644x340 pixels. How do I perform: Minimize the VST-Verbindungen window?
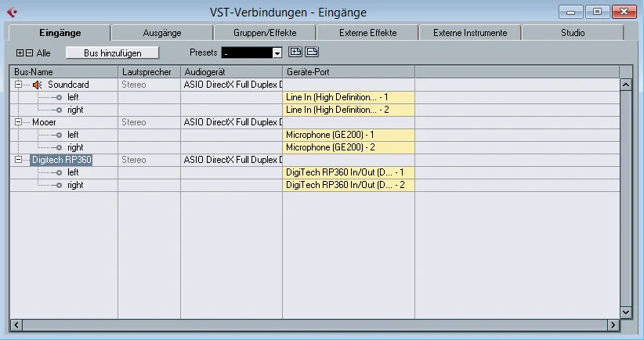point(571,12)
